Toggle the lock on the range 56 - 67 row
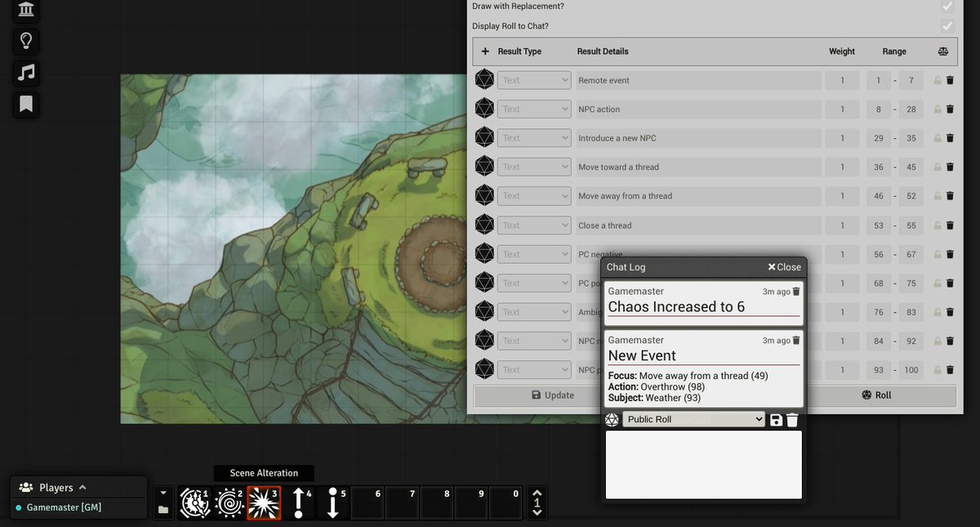Viewport: 980px width, 527px height. pos(938,254)
